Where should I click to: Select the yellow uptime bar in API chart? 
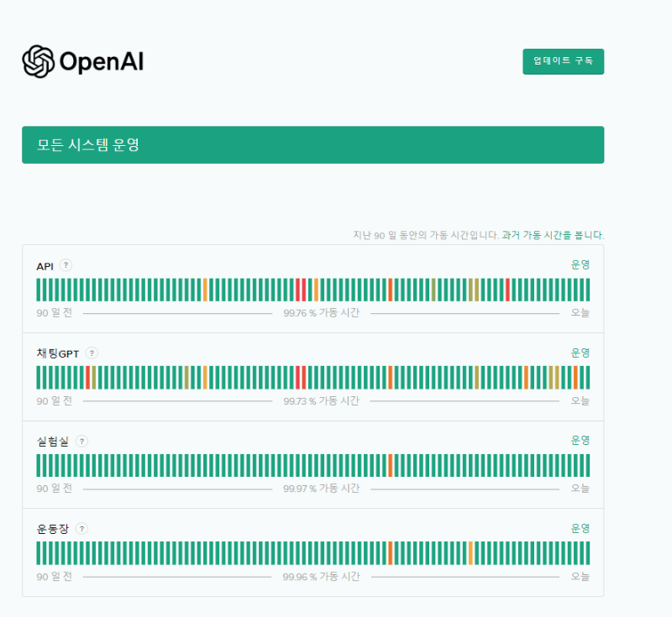point(470,289)
